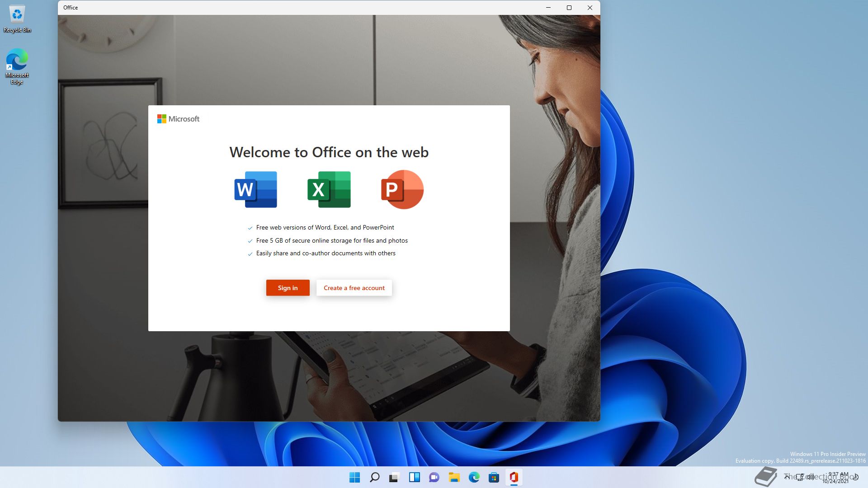The height and width of the screenshot is (488, 868).
Task: Click 'Easily share and co-author documents' line
Action: click(325, 253)
